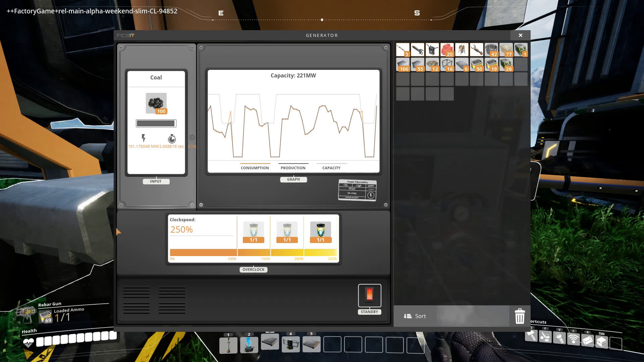The image size is (644, 362).
Task: Pick the item stack of 26
Action: click(x=506, y=64)
